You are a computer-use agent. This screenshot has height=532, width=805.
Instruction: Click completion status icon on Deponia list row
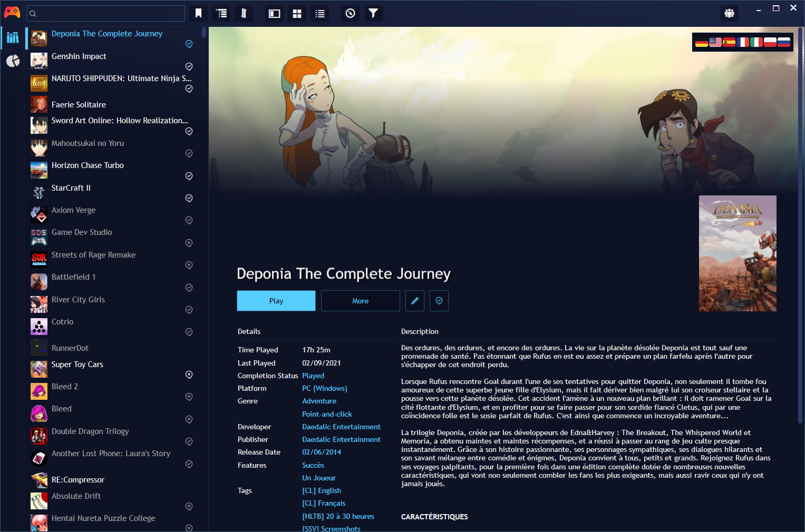[x=189, y=44]
